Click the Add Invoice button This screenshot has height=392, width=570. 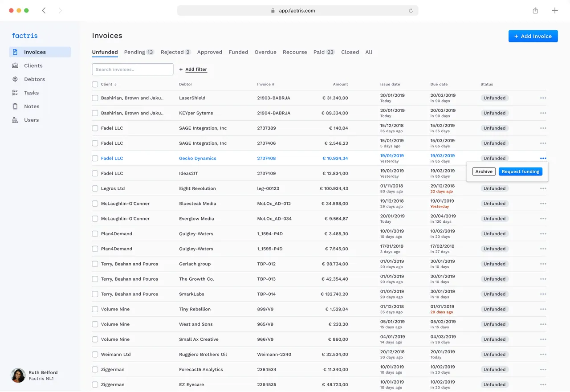[533, 36]
